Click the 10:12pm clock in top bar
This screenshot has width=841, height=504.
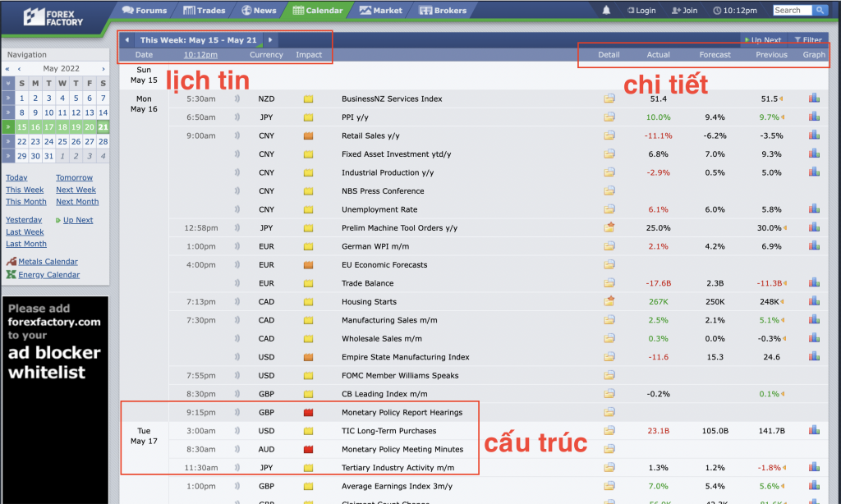click(x=735, y=10)
